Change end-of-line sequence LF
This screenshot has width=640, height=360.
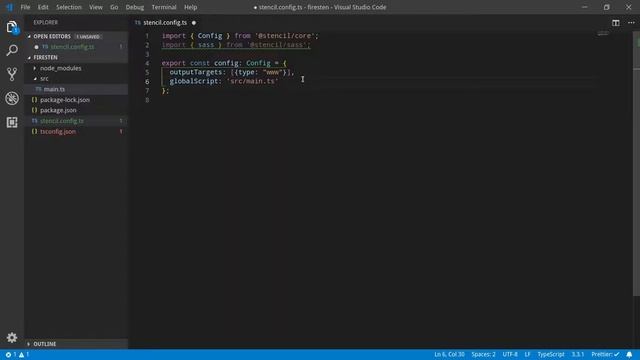527,354
